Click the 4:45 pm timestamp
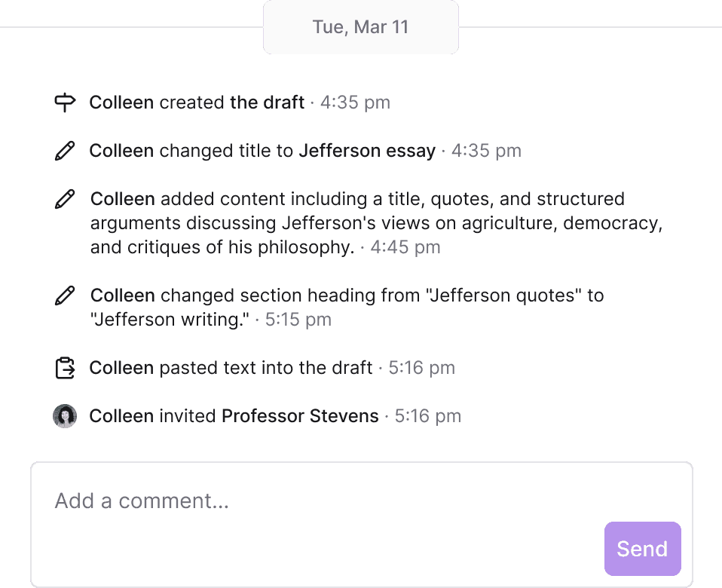This screenshot has width=722, height=588. [405, 247]
